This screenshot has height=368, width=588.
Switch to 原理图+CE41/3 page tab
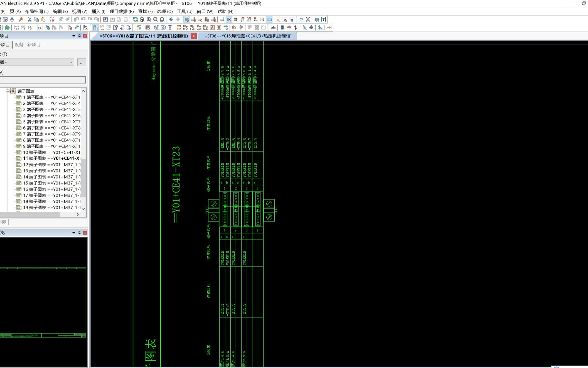248,36
